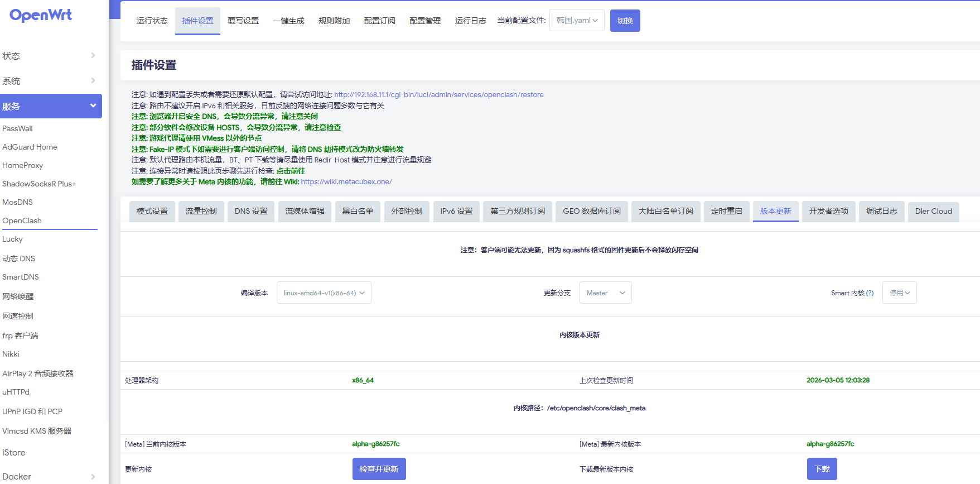Viewport: 980px width, 484px height.
Task: Click the x86_64 architecture value
Action: point(363,380)
